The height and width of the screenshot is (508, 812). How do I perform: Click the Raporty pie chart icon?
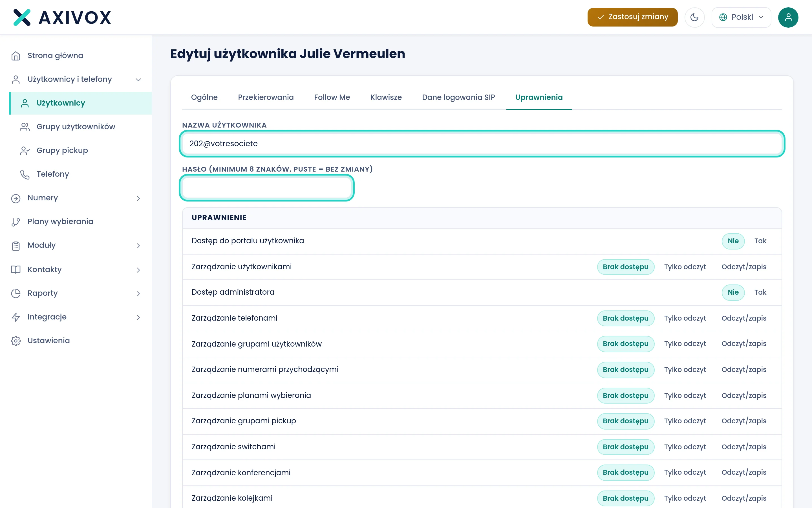click(16, 293)
